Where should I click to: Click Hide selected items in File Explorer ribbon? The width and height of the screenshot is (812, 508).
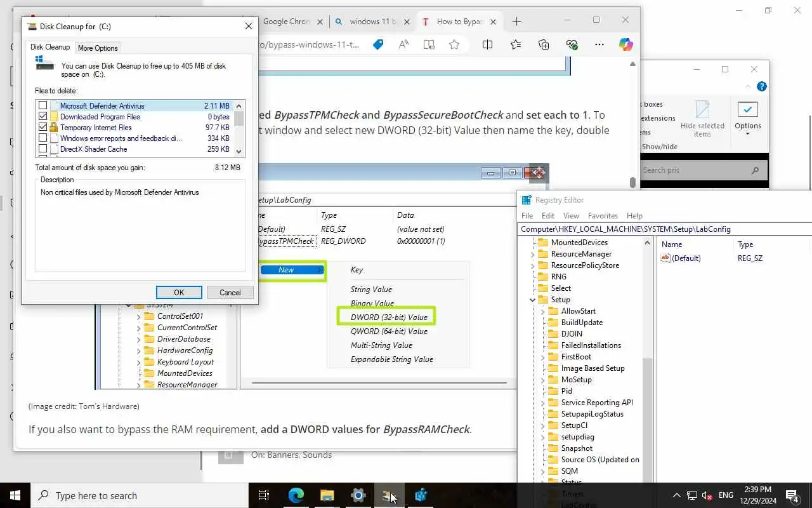point(702,119)
